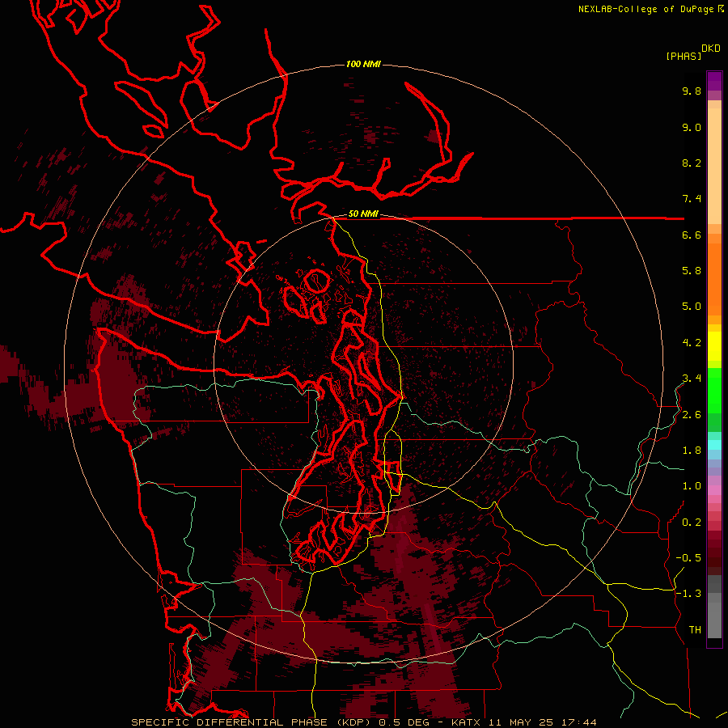Click the 17:44 timestamp in footer

click(x=578, y=722)
